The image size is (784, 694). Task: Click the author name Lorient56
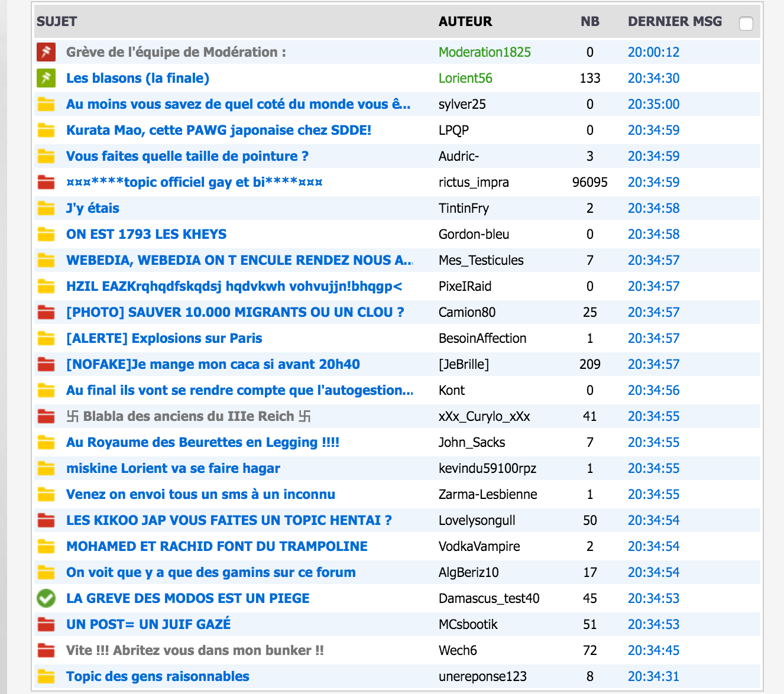(x=465, y=78)
